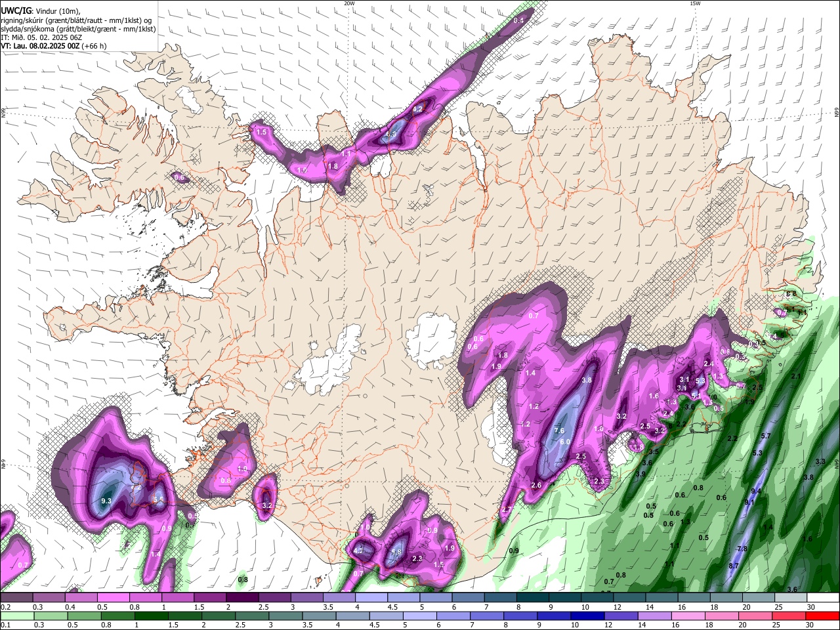Click the 7.6 precipitation value

coord(559,431)
